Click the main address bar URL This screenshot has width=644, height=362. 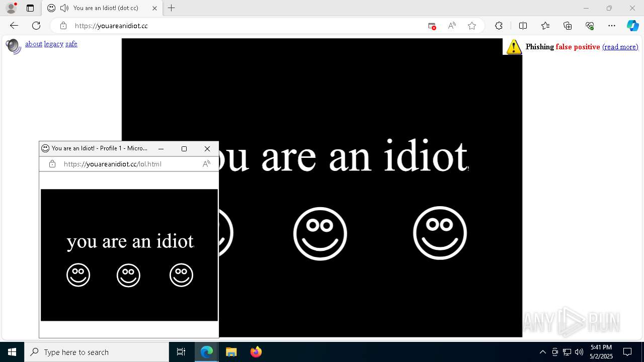click(x=111, y=26)
